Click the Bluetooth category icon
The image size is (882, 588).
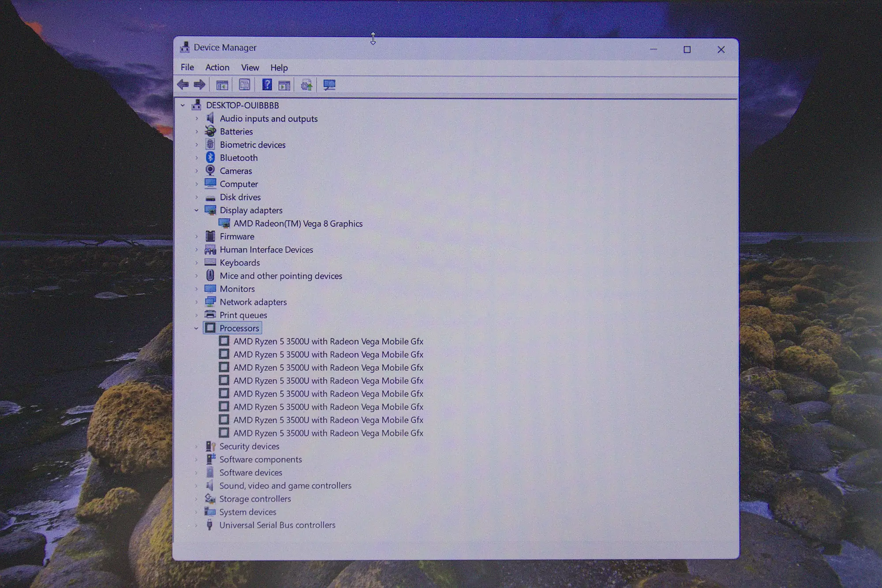coord(210,157)
